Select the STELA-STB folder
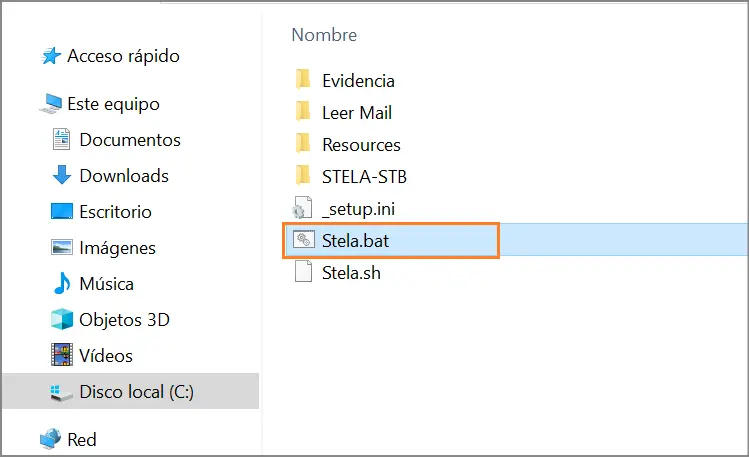749x457 pixels. point(364,177)
